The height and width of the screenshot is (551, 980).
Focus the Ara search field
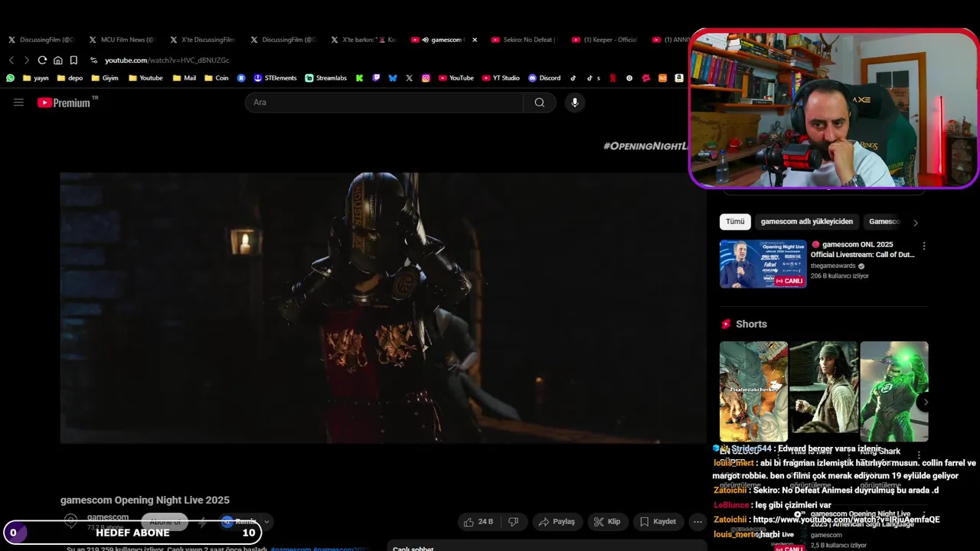(x=384, y=103)
